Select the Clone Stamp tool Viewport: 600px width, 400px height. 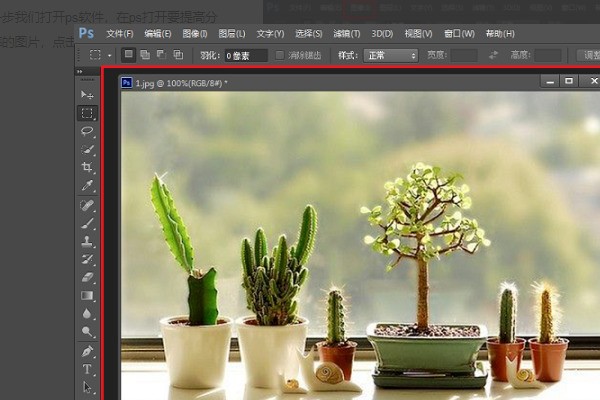88,241
